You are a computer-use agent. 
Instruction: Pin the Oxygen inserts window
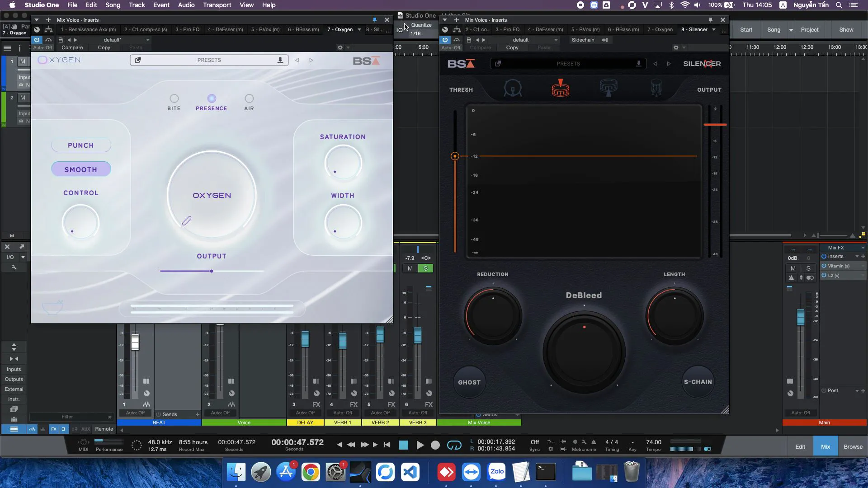374,20
